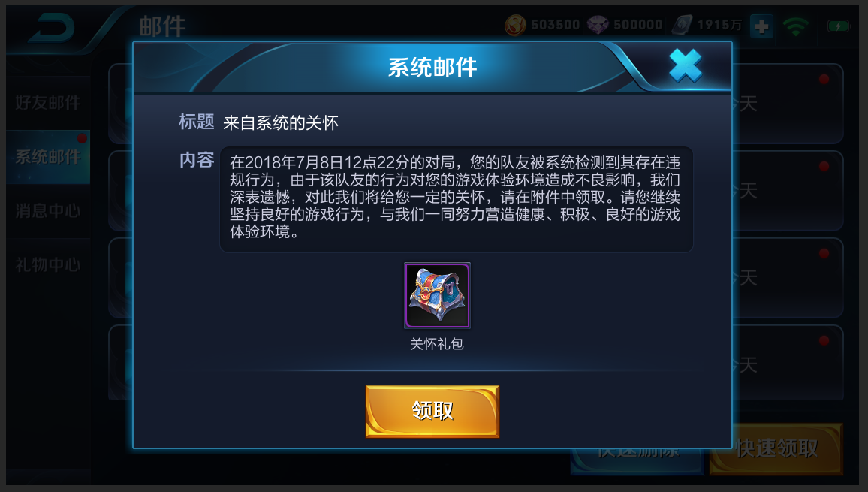Click 快速领取 button at bottom right
868x492 pixels.
click(776, 448)
